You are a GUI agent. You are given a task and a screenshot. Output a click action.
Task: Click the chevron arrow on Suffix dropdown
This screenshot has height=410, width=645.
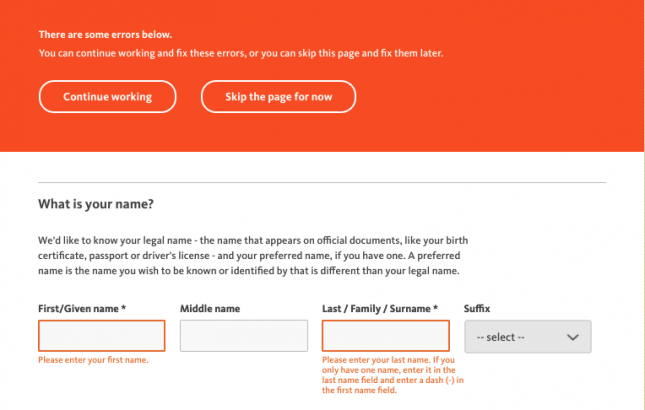tap(573, 337)
